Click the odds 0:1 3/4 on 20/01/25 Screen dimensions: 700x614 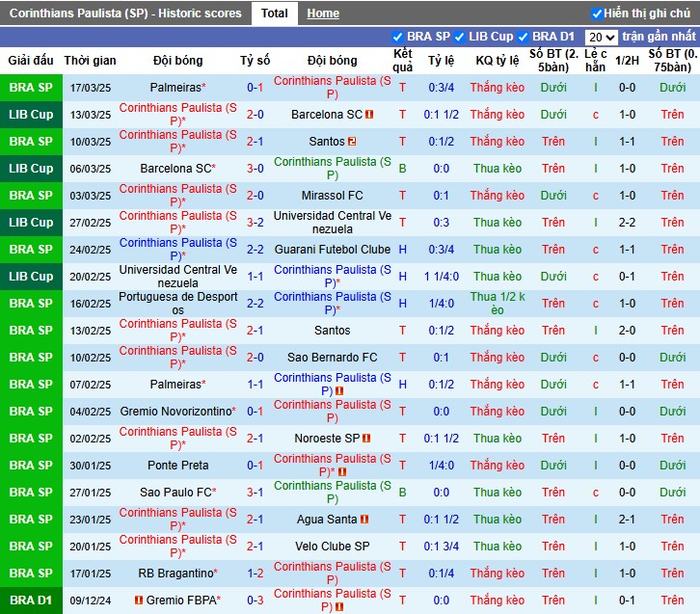click(x=441, y=547)
